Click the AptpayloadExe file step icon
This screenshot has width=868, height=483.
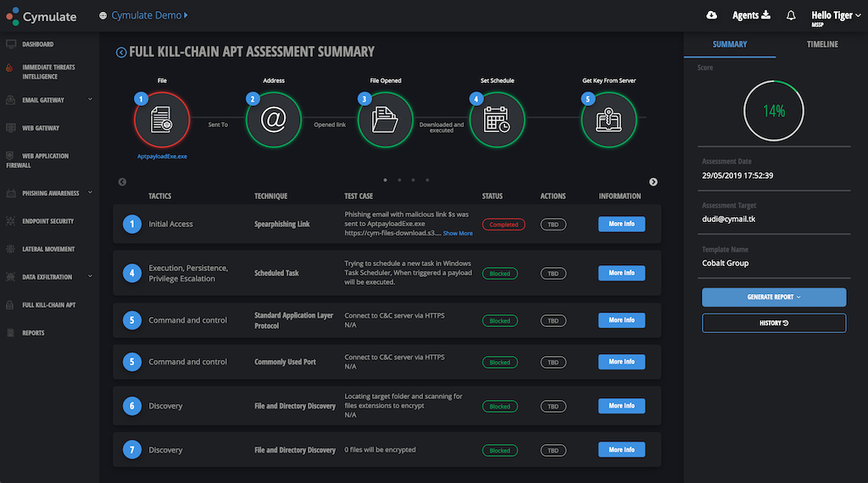(162, 120)
